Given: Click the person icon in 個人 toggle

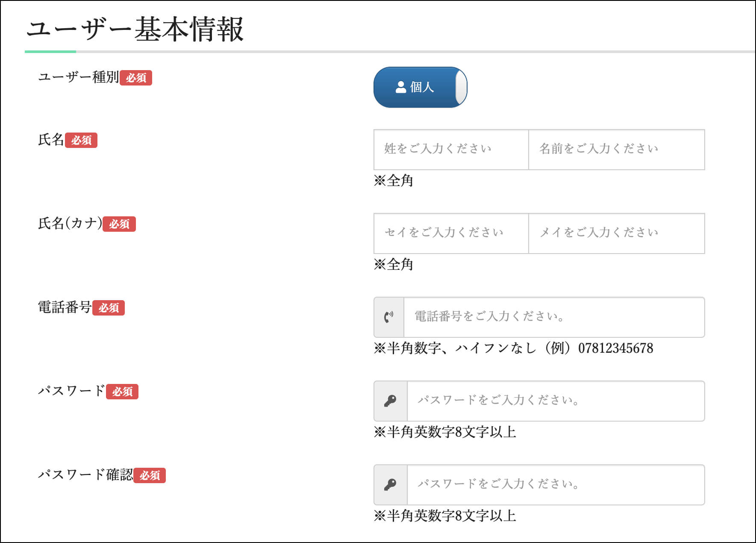Looking at the screenshot, I should click(400, 87).
